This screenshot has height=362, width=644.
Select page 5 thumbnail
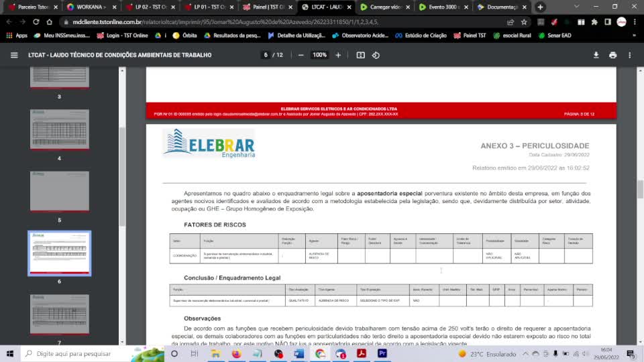(x=60, y=191)
